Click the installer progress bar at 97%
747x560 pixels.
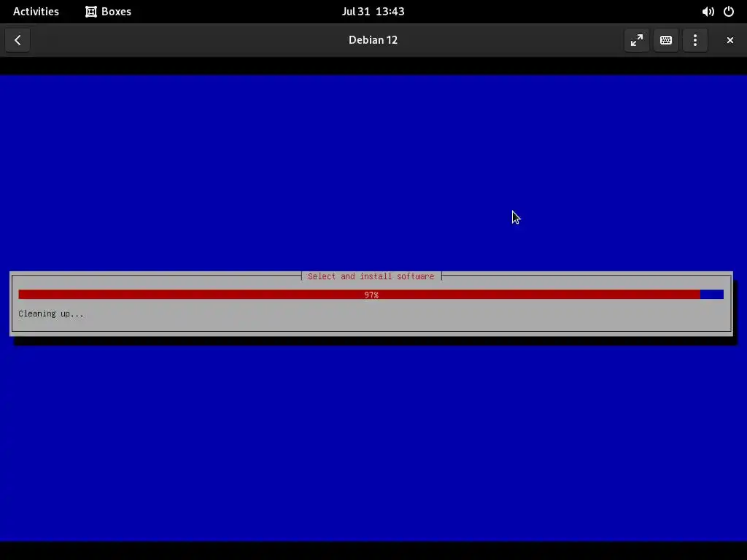coord(371,295)
